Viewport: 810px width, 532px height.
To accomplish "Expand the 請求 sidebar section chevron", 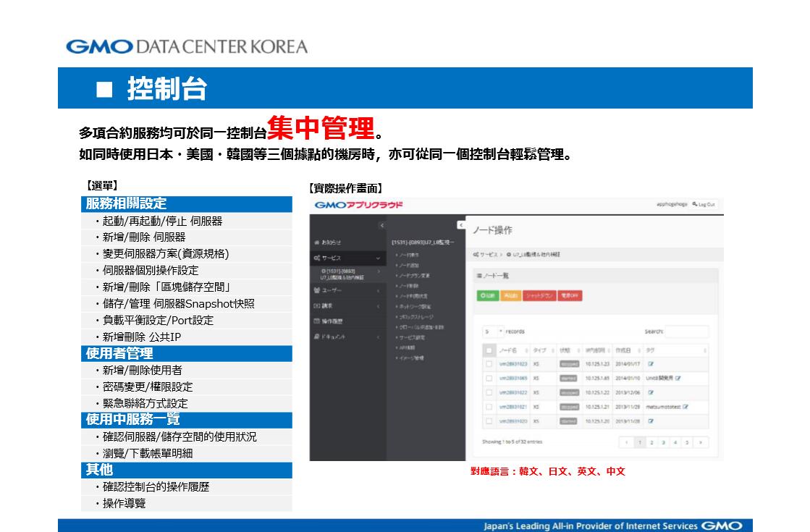I will [378, 306].
